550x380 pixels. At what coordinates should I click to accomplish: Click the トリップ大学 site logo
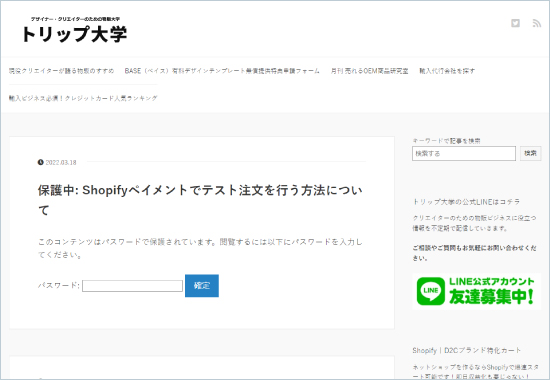[x=74, y=30]
